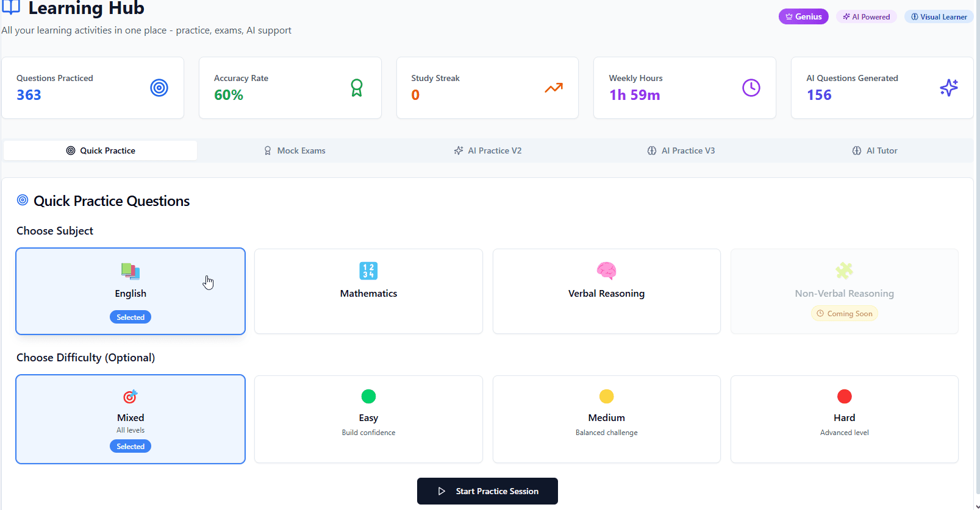Pick the Hard difficulty card

844,419
